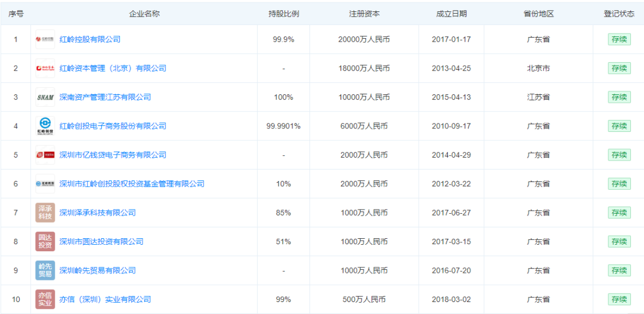Select the date 2014-04-29
The image size is (644, 314).
click(x=451, y=155)
